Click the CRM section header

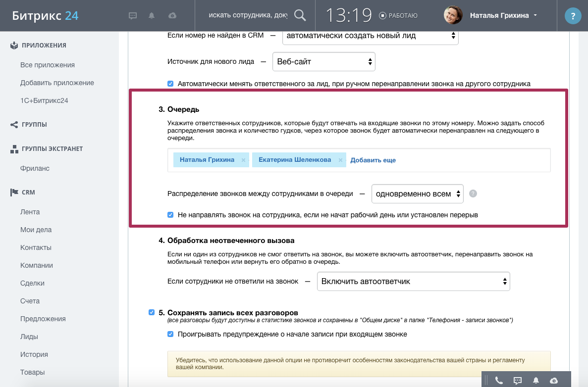coord(28,192)
